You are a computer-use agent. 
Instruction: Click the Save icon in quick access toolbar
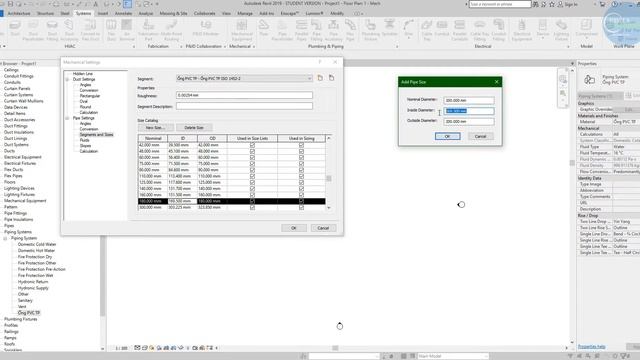11,4
